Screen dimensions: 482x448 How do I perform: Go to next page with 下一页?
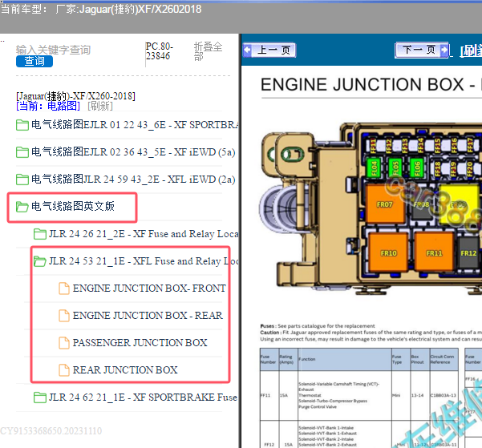point(421,50)
